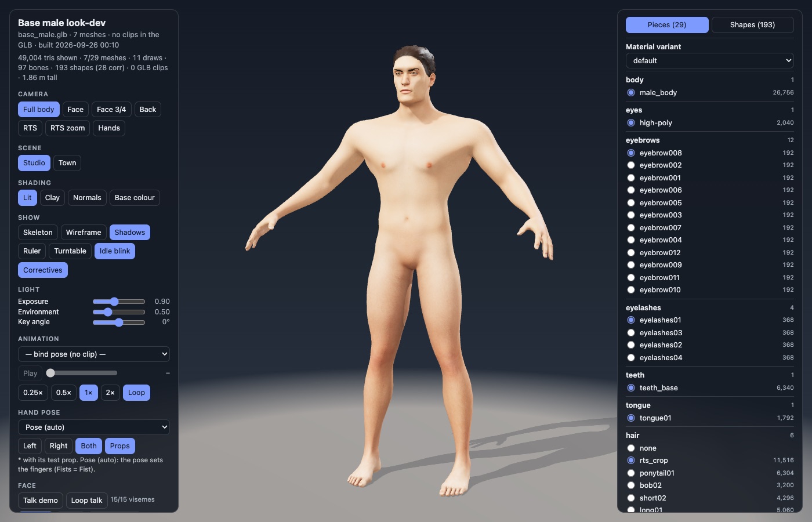
Task: Toggle the Loop playback button
Action: pos(136,393)
